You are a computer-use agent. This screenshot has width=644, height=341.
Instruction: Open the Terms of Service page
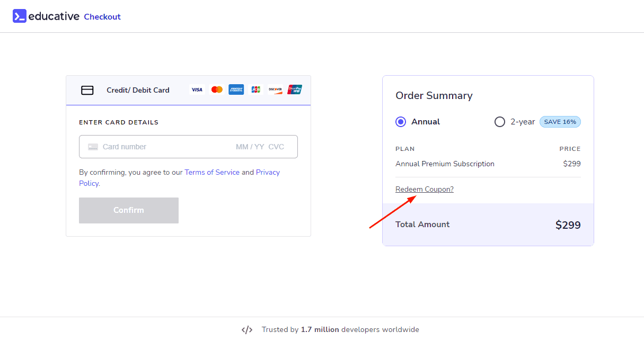(x=212, y=172)
